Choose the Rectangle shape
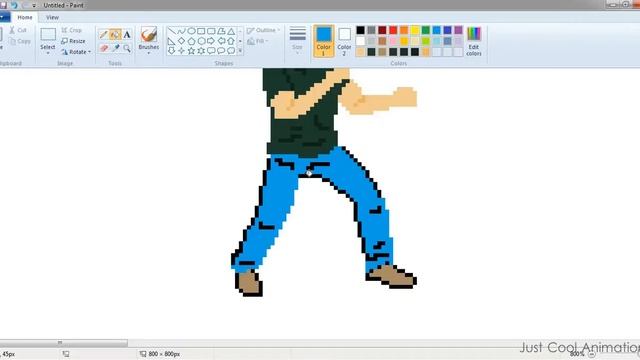640x360 pixels. (x=201, y=31)
